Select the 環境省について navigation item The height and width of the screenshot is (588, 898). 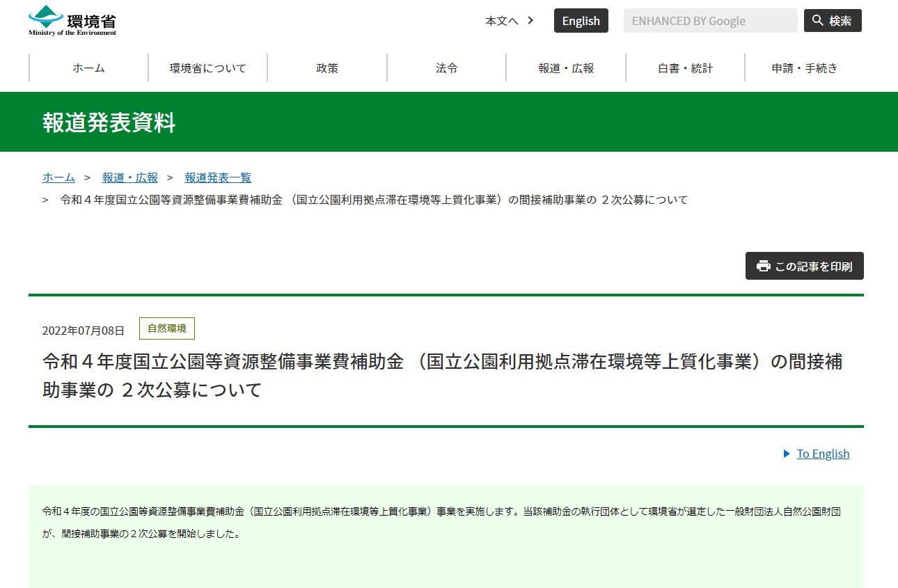208,67
